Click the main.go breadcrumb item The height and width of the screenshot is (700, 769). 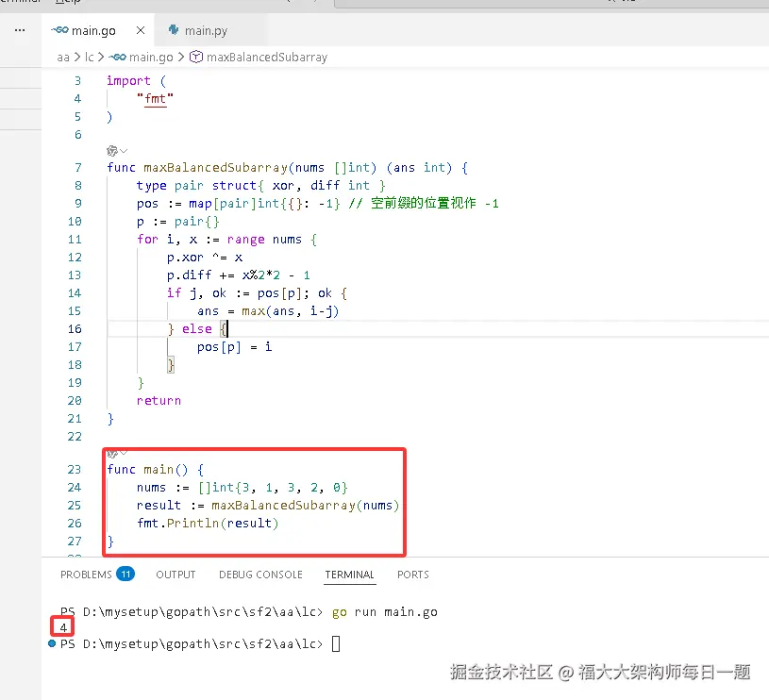tap(151, 58)
